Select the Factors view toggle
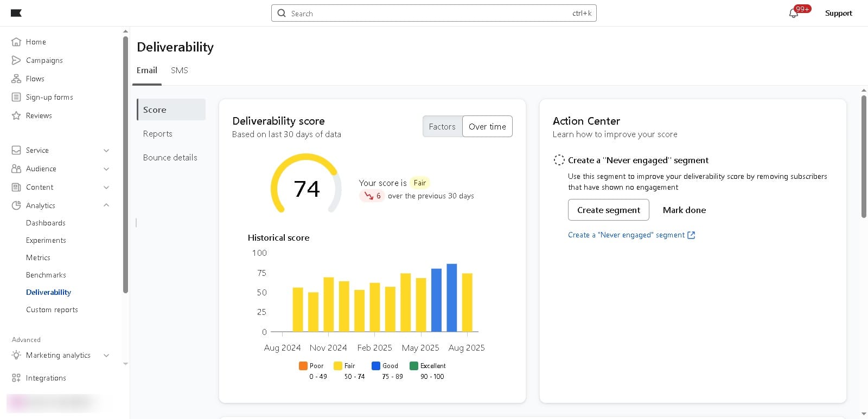The image size is (868, 419). pyautogui.click(x=442, y=126)
